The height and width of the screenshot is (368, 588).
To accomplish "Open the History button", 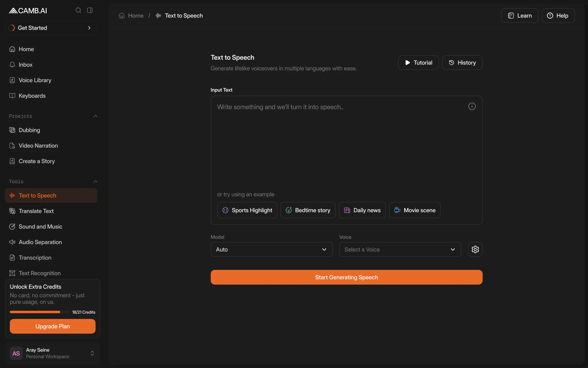I will [x=462, y=63].
